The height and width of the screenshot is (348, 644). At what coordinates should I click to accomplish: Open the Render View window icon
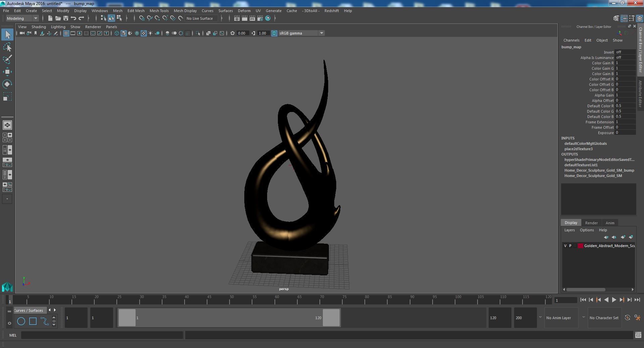[237, 18]
